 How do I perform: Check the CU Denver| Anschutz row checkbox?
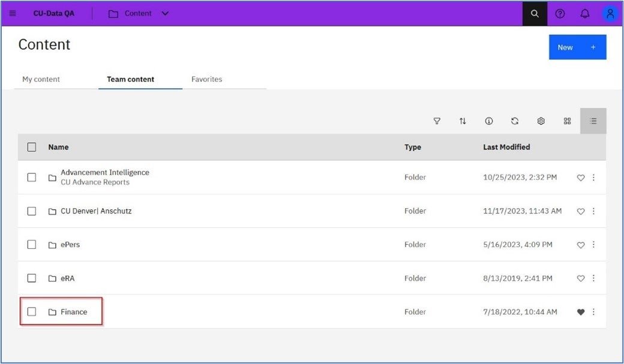point(31,211)
